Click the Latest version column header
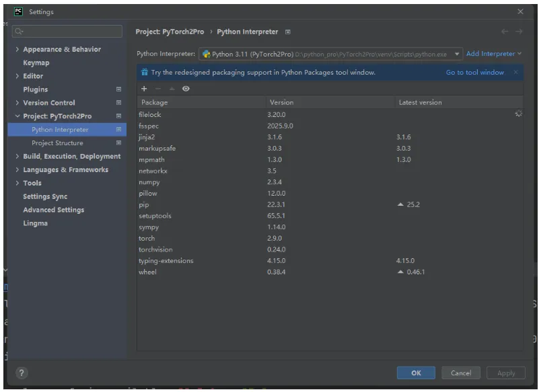This screenshot has width=539, height=392. [x=459, y=102]
